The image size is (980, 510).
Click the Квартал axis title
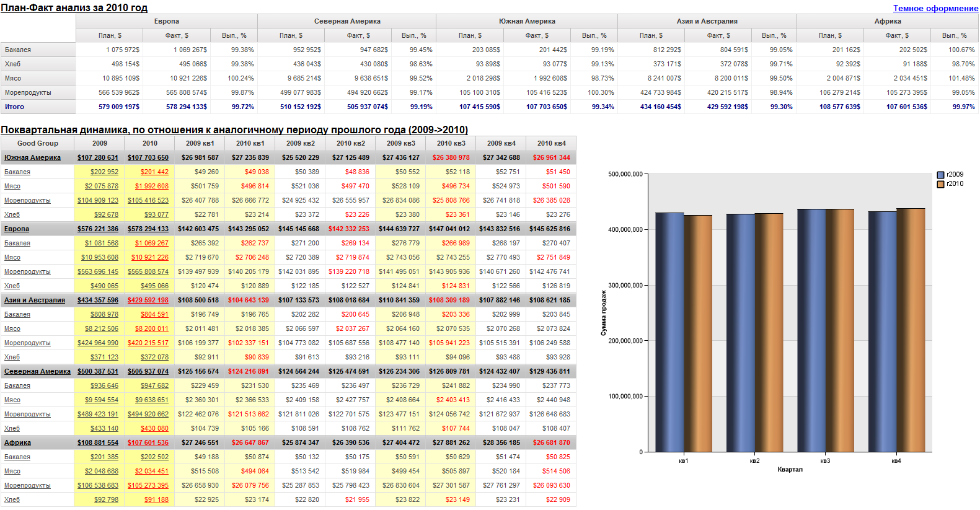click(x=790, y=469)
